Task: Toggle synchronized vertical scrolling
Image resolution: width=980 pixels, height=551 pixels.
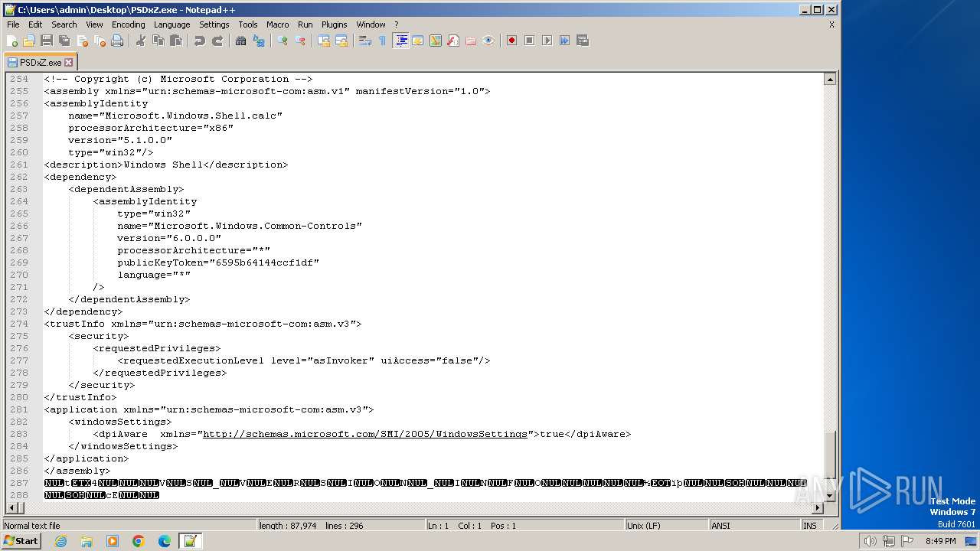Action: click(324, 41)
